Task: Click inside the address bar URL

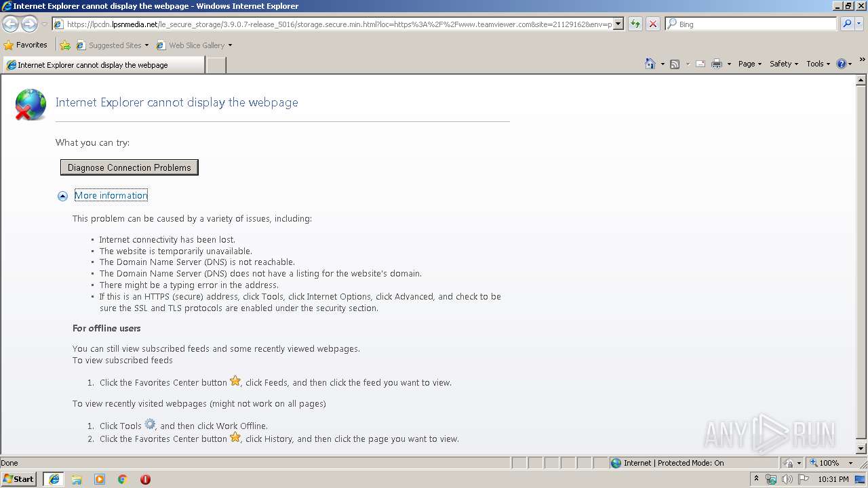Action: pos(339,24)
